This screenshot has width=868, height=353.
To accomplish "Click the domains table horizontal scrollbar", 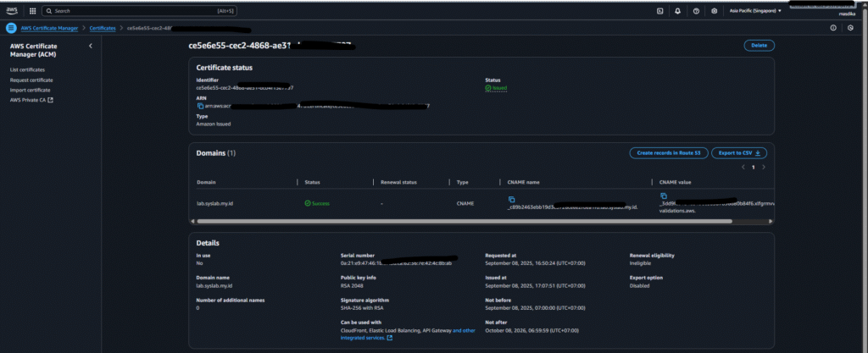I will pos(465,221).
